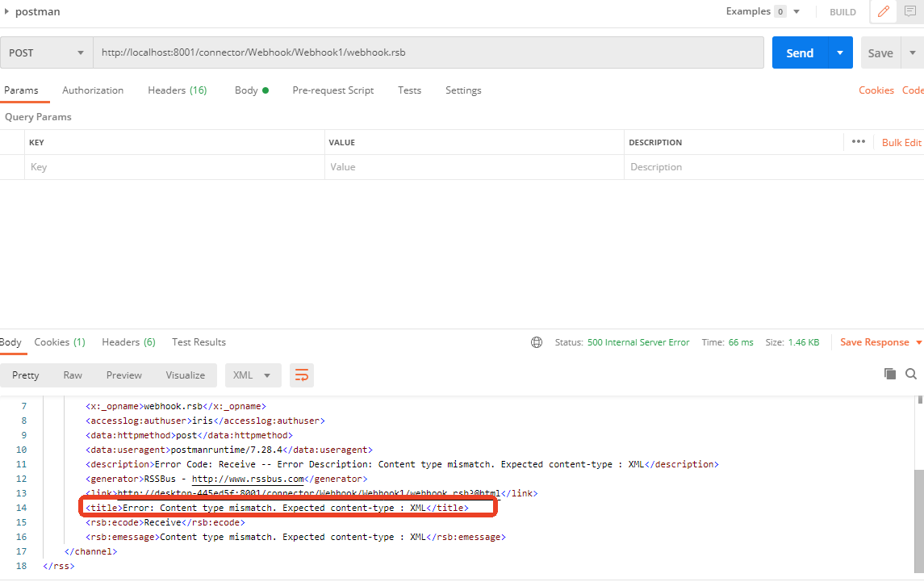Click the pencil edit icon
924x582 pixels.
pos(884,12)
